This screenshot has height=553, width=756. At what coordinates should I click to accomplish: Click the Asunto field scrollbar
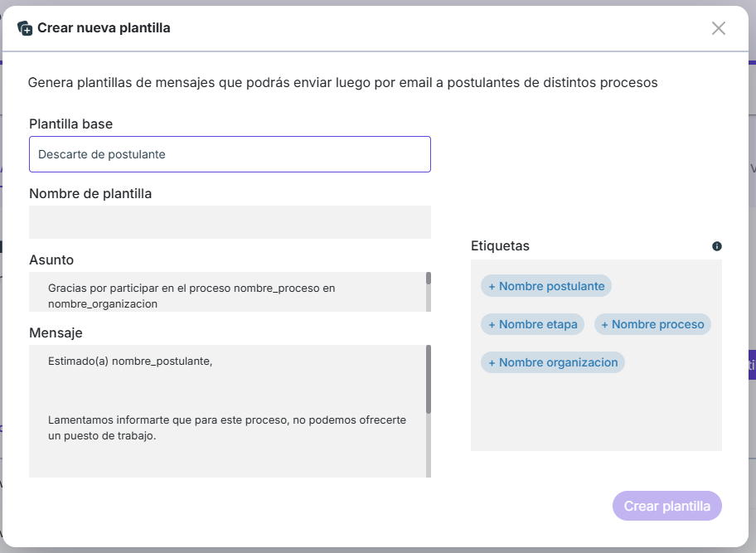[x=429, y=292]
